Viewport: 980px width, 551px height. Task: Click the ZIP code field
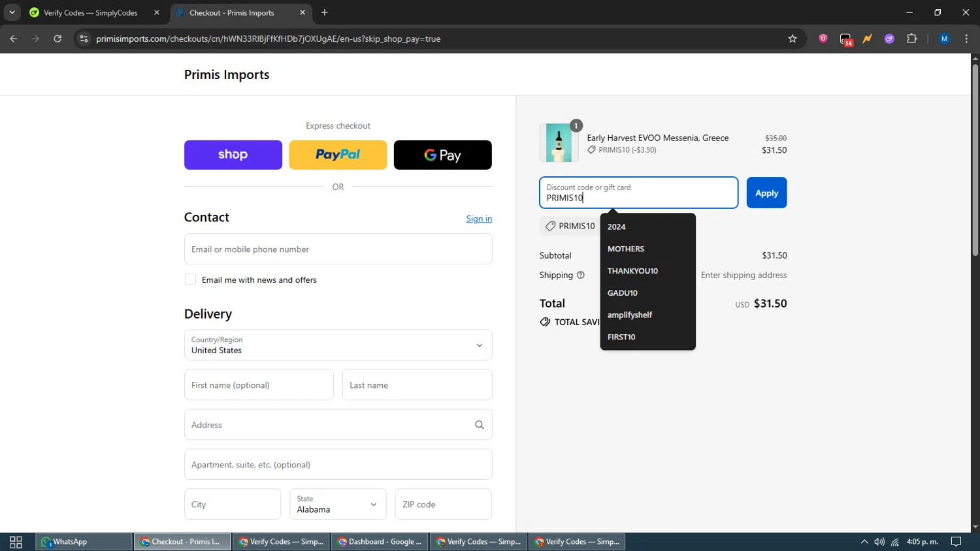click(x=444, y=504)
